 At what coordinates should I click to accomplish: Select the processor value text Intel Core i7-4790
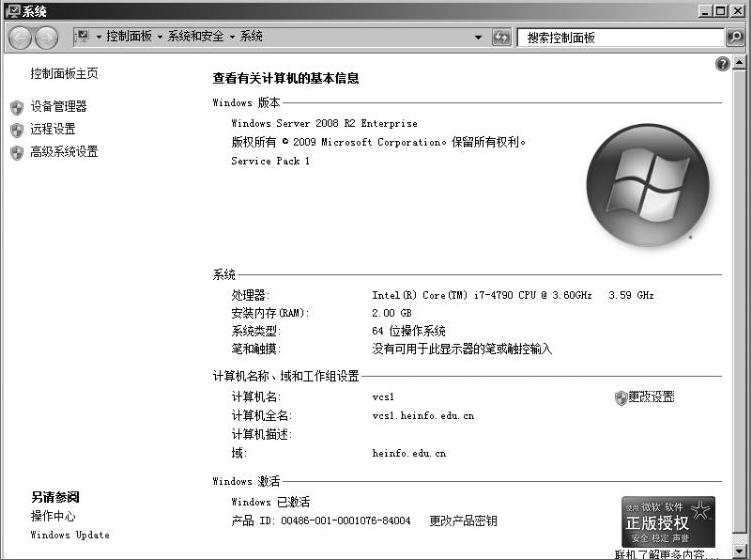tap(513, 295)
